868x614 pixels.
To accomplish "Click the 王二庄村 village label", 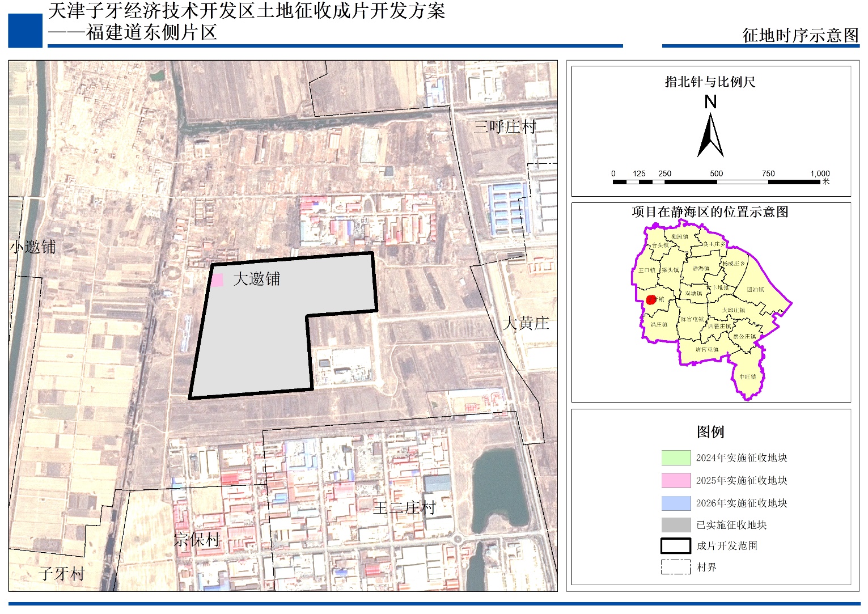I will point(404,507).
